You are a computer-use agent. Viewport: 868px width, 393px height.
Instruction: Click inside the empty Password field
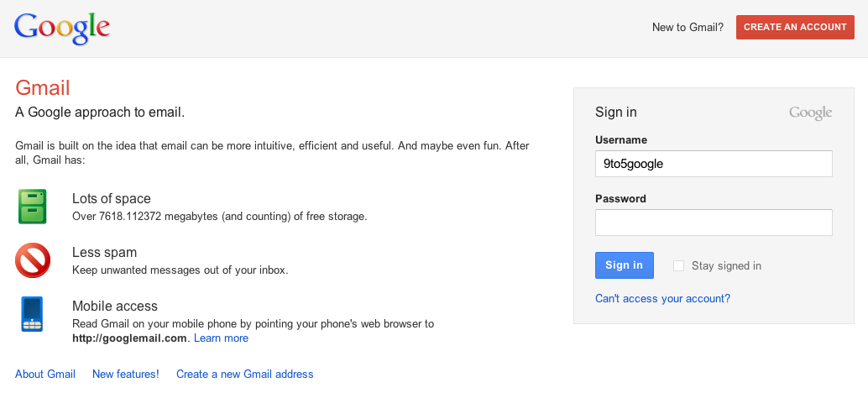tap(713, 223)
